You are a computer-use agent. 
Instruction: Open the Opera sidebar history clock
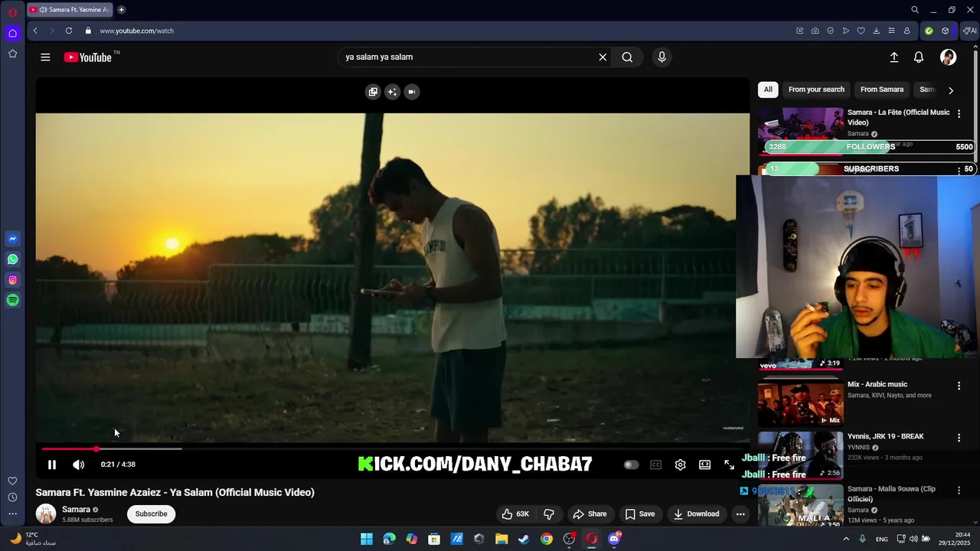coord(12,497)
